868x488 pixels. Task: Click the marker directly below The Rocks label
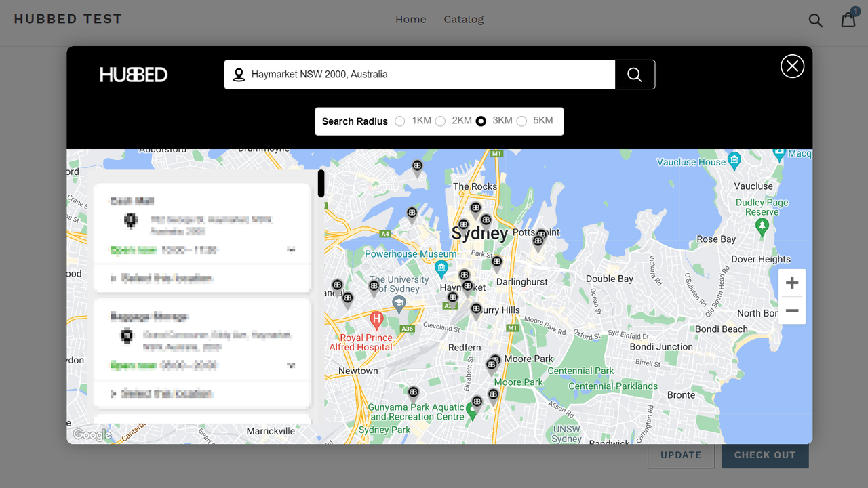pos(476,209)
